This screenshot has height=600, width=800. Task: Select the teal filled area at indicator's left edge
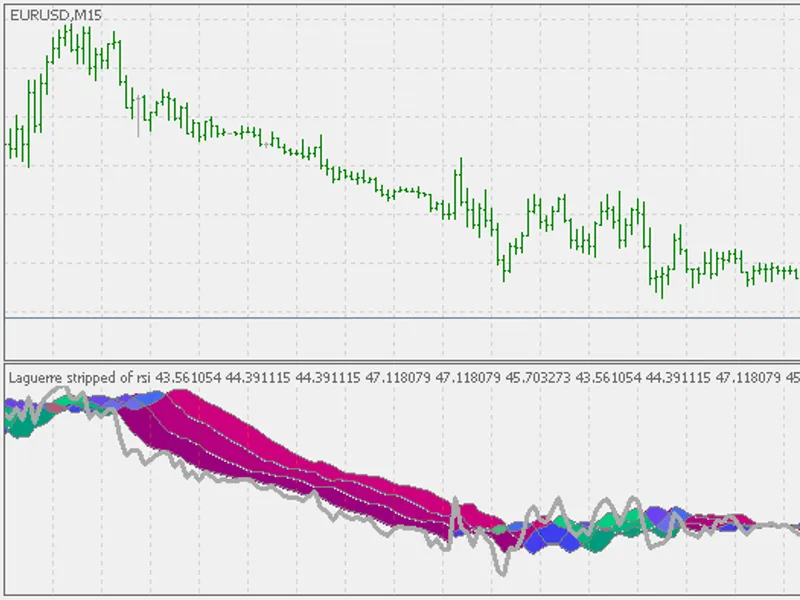click(24, 423)
